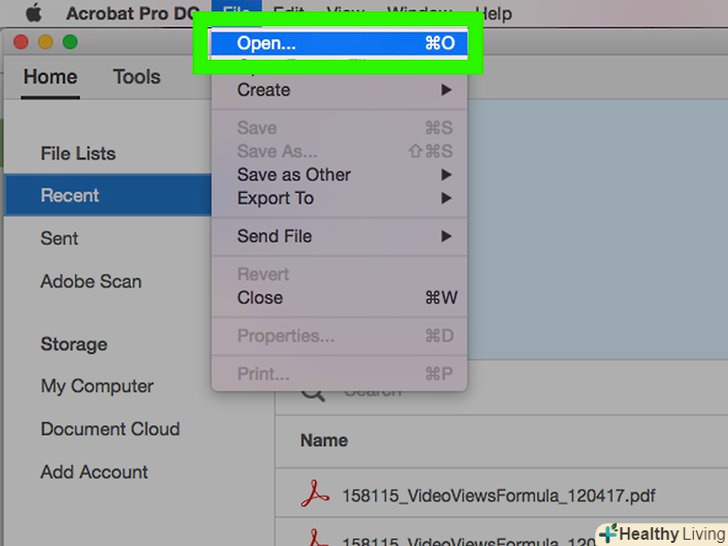Screen dimensions: 728x546
Task: Switch to the Tools tab
Action: click(x=136, y=77)
